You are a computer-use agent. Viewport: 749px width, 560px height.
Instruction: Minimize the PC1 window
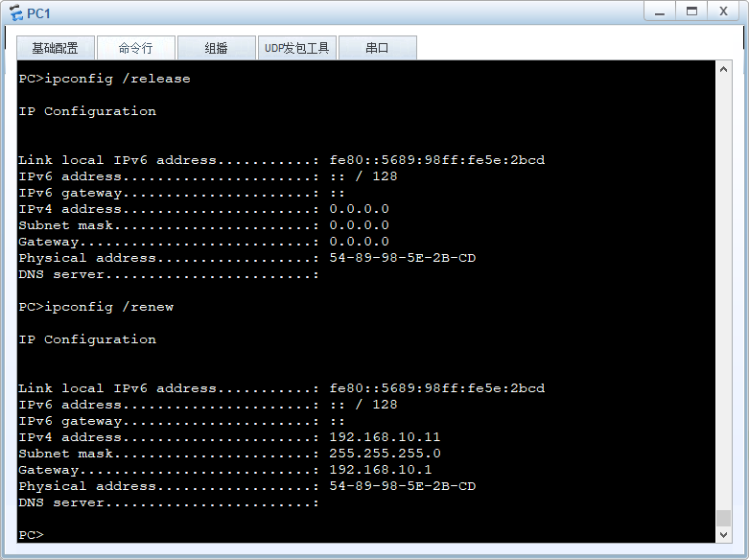(660, 11)
